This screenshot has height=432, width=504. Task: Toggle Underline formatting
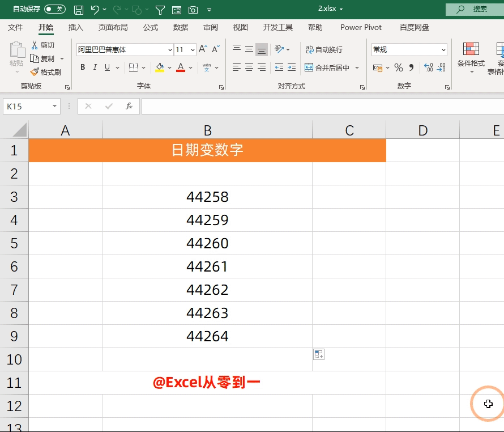click(x=108, y=67)
